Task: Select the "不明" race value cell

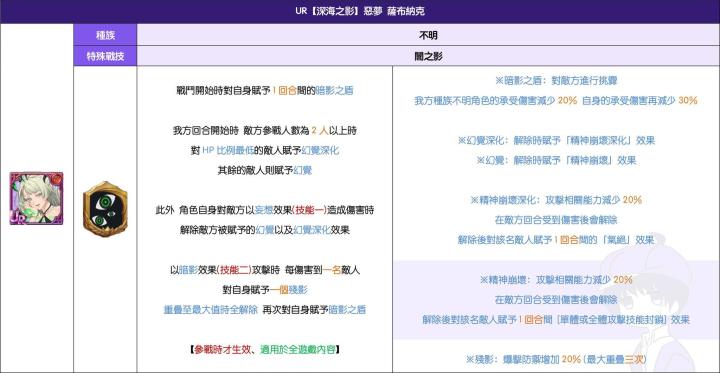Action: pyautogui.click(x=428, y=35)
